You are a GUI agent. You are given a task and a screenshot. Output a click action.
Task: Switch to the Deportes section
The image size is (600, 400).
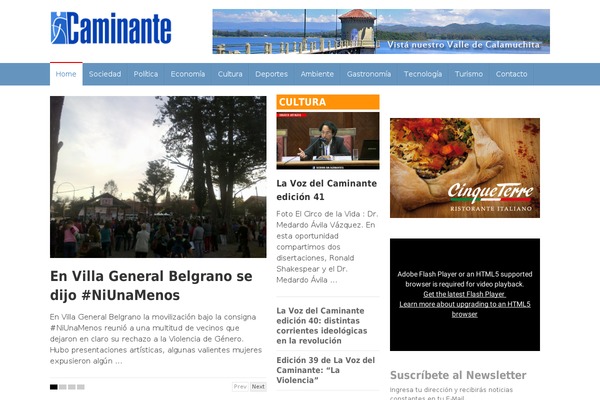(x=271, y=74)
